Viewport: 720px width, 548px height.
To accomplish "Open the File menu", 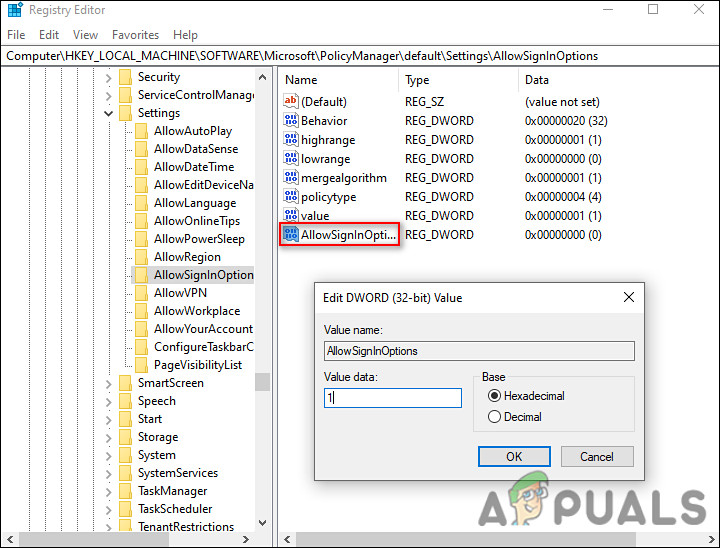I will (16, 35).
